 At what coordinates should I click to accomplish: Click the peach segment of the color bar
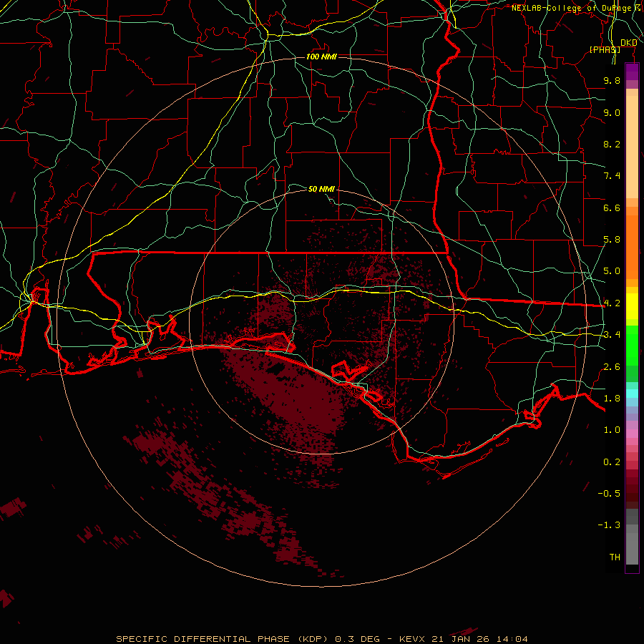pyautogui.click(x=632, y=147)
